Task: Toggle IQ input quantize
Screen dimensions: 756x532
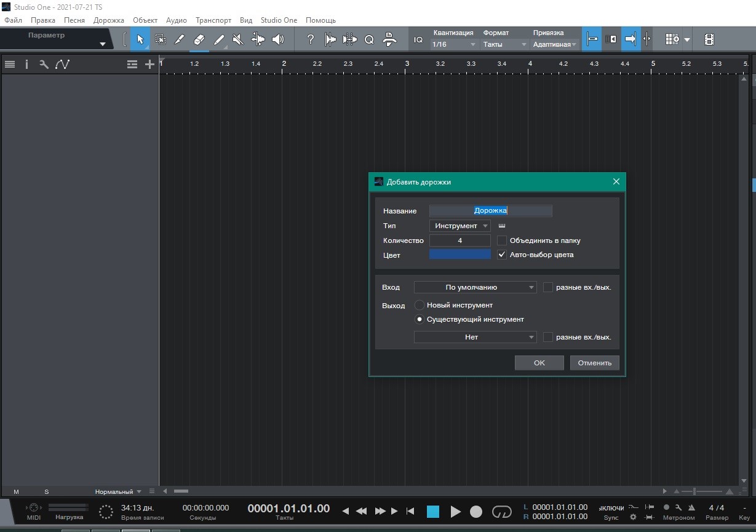Action: click(x=418, y=39)
